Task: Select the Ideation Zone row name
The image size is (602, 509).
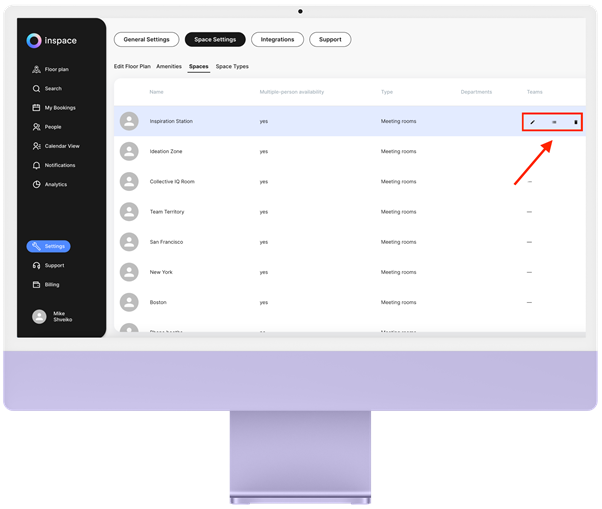Action: click(x=166, y=152)
